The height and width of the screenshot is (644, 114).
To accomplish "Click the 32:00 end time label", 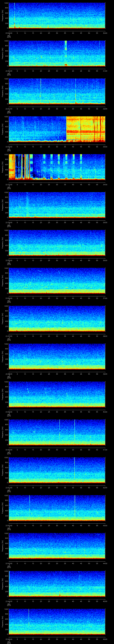I will pyautogui.click(x=105, y=109).
